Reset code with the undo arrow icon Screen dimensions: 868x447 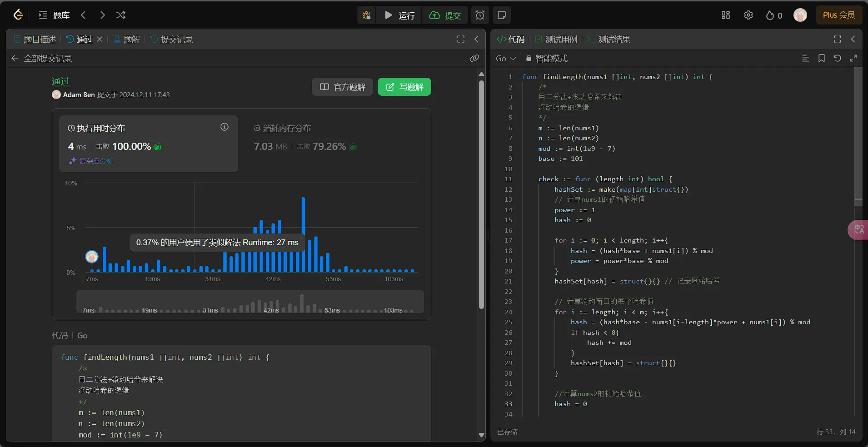(x=837, y=58)
